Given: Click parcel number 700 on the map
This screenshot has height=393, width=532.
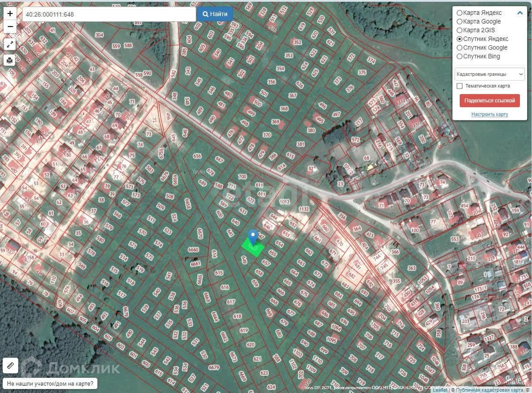Looking at the screenshot, I should [x=242, y=177].
